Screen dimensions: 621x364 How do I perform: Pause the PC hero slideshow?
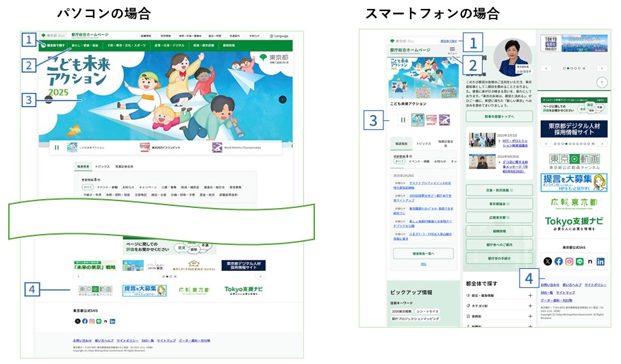point(57,148)
